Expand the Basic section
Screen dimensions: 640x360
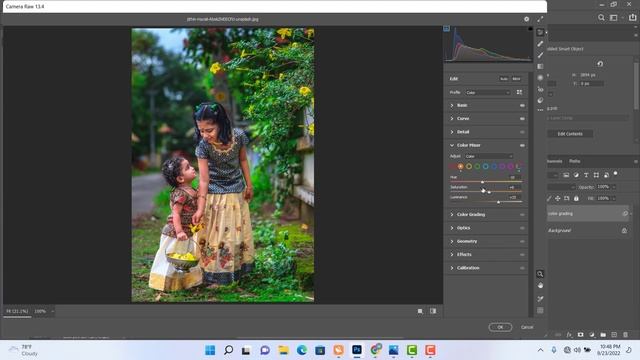pyautogui.click(x=452, y=105)
